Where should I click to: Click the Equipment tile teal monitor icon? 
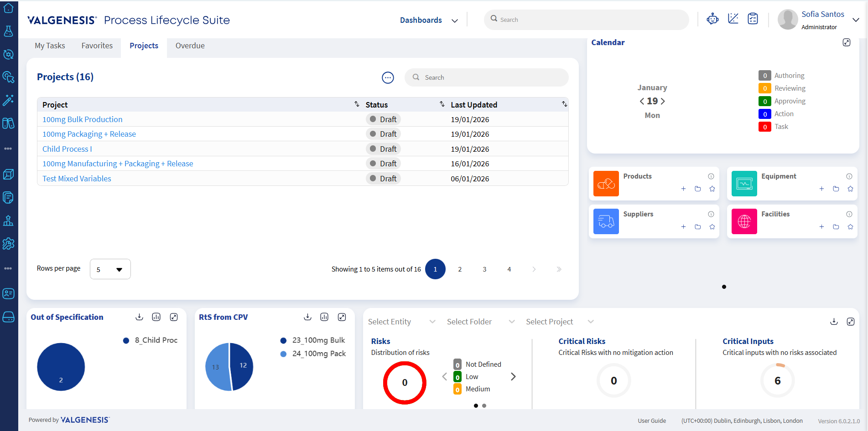(x=744, y=184)
